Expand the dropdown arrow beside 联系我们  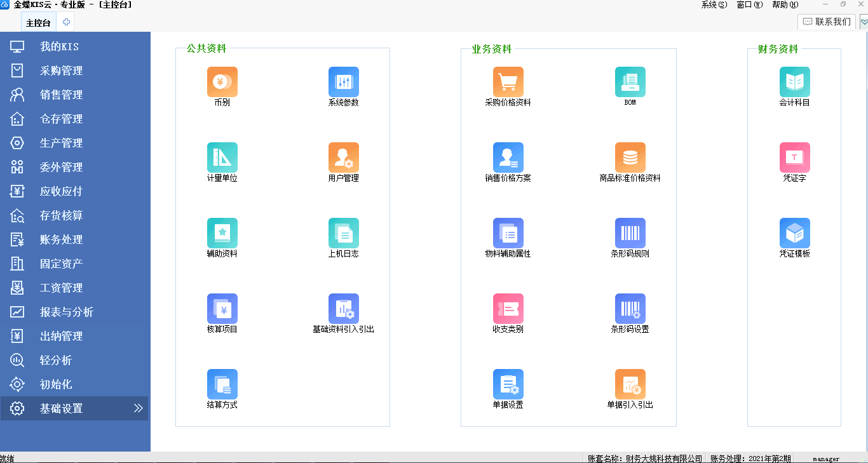coord(864,22)
